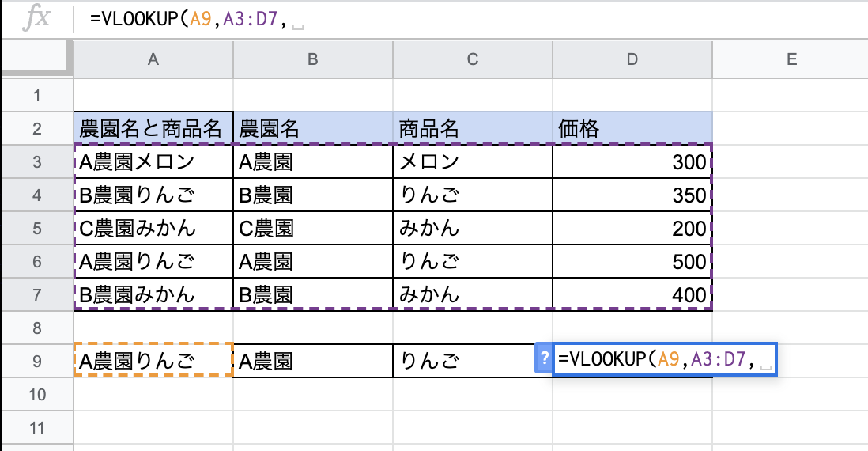Select row 7 header
This screenshot has height=451, width=868.
(37, 295)
